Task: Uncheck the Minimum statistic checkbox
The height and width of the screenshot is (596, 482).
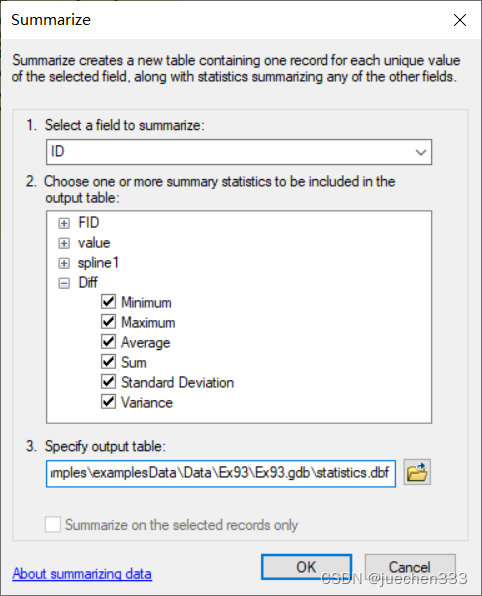Action: [x=108, y=302]
